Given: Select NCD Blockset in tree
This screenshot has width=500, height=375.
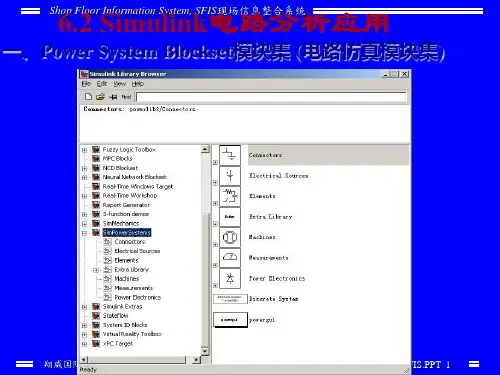Looking at the screenshot, I should pyautogui.click(x=120, y=168).
